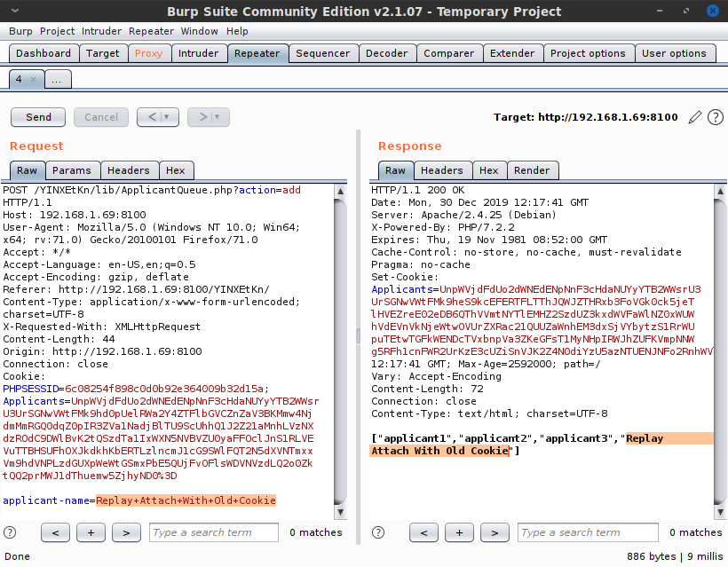Go to previous match in request search
This screenshot has height=567, width=728.
(x=56, y=532)
